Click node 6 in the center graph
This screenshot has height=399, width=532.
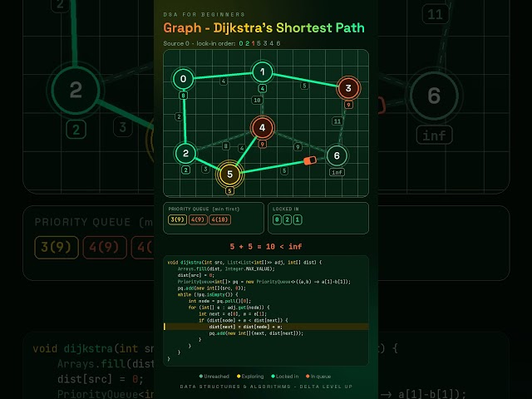[x=337, y=155]
